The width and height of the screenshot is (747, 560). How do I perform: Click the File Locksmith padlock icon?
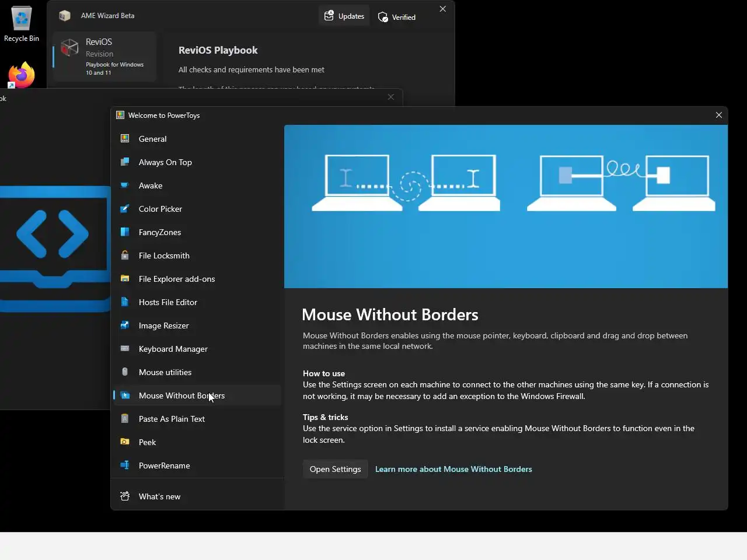tap(125, 256)
